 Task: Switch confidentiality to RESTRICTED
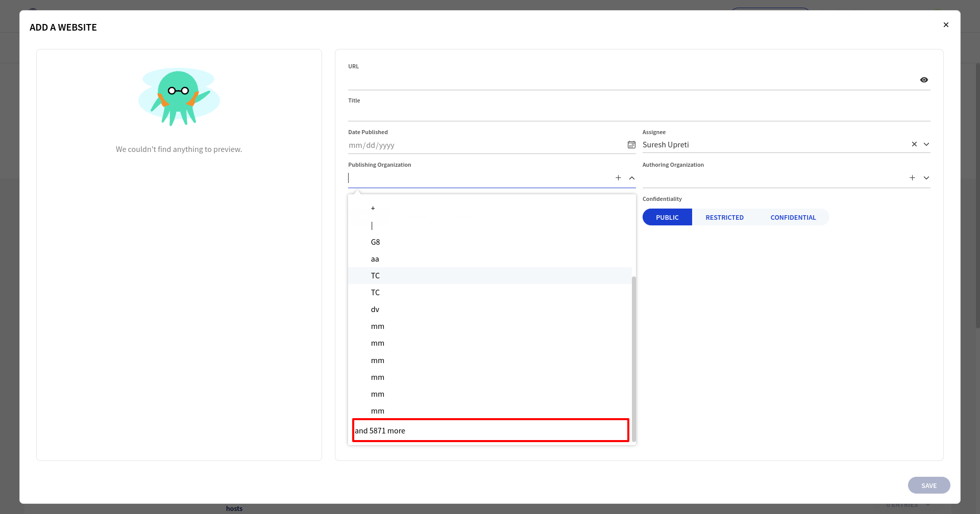(724, 217)
